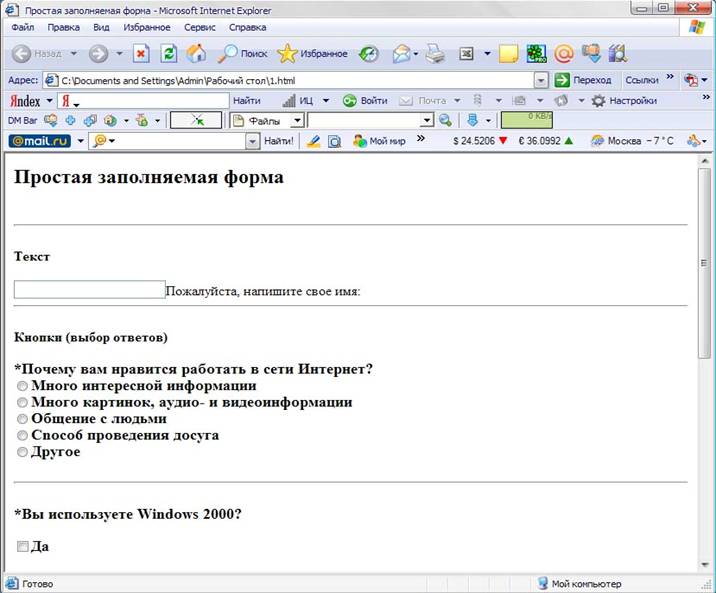Screen dimensions: 716x593
Task: Check the 'Да' checkbox
Action: [x=22, y=546]
